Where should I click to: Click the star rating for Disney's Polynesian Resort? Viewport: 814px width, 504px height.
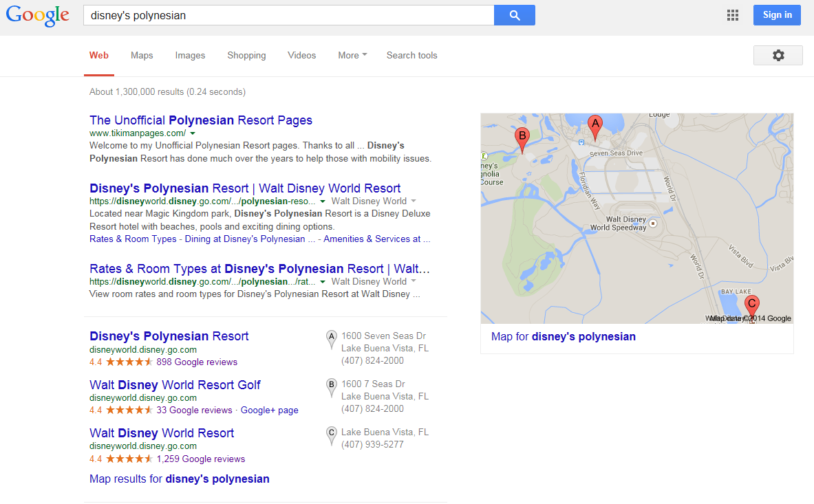[x=129, y=362]
